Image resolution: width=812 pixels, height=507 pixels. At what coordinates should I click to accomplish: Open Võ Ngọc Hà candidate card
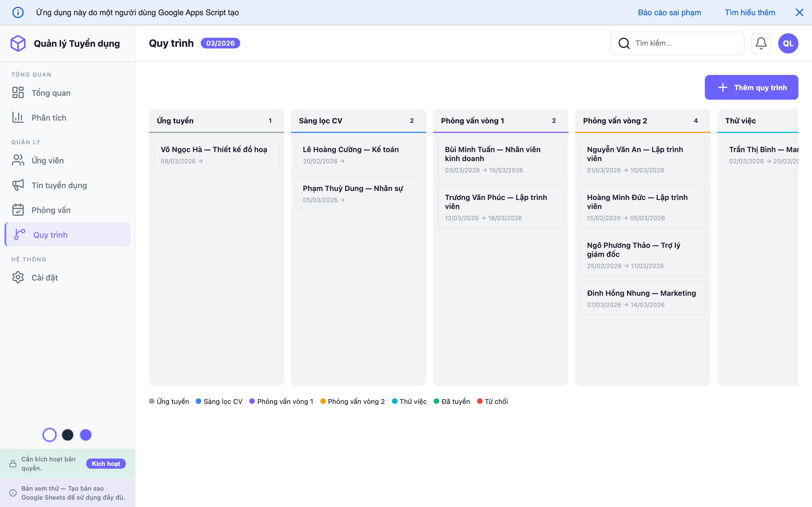coord(217,155)
